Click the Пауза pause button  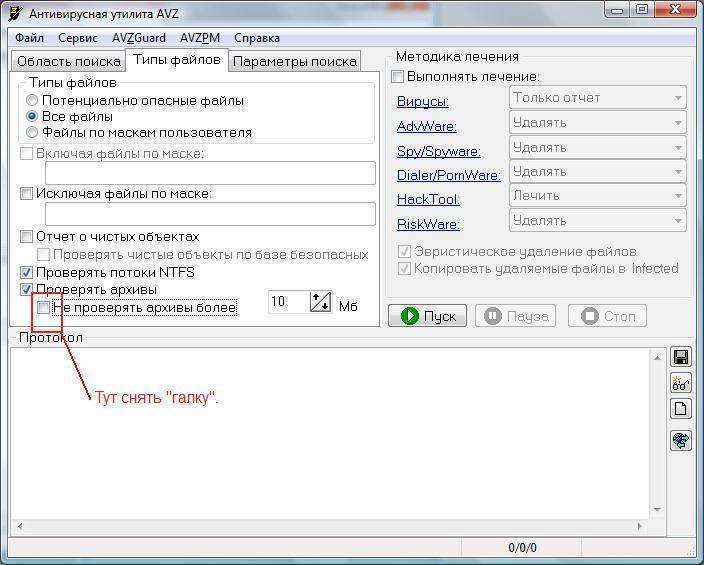[517, 316]
